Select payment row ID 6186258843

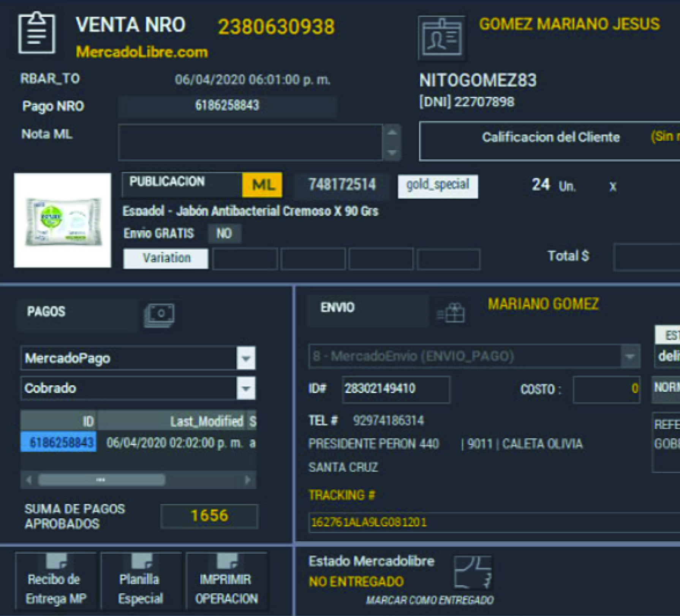click(x=59, y=442)
